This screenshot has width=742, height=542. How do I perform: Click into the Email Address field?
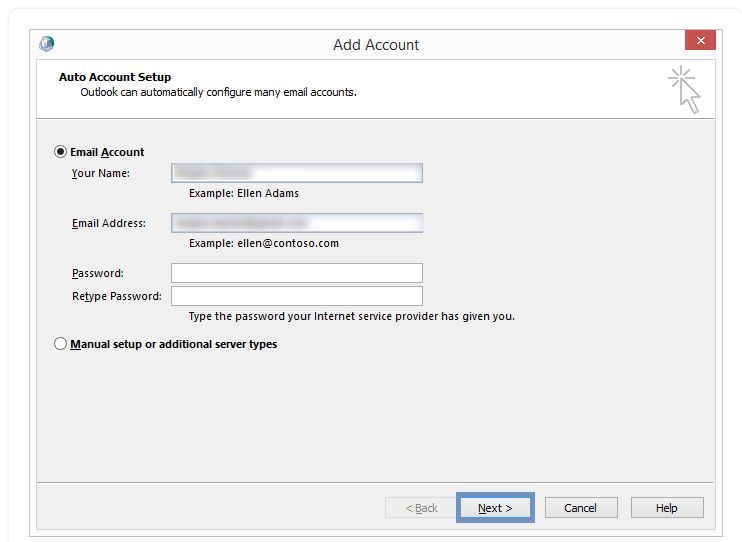[296, 223]
